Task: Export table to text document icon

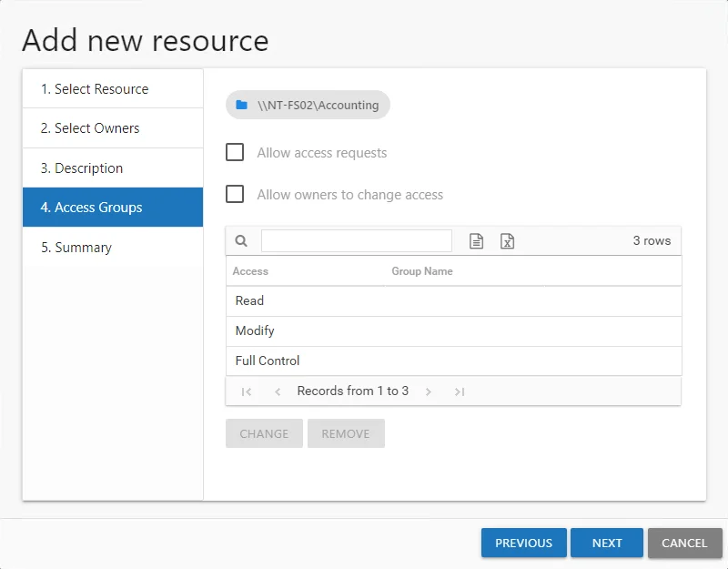Action: click(476, 240)
